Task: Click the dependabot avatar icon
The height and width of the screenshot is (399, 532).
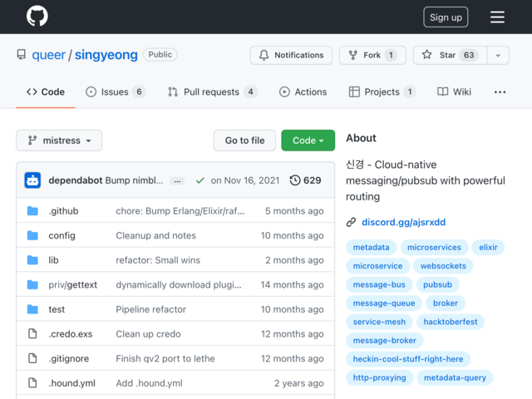Action: (32, 180)
